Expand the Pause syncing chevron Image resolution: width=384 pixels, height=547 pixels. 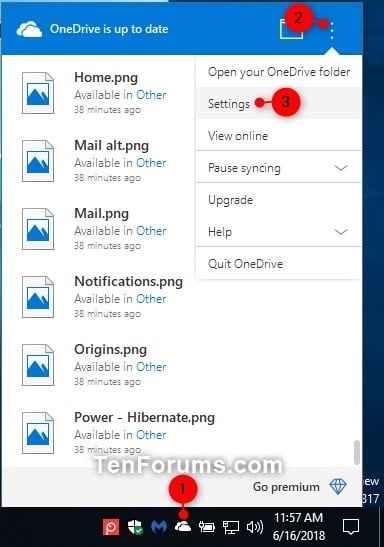coord(341,168)
